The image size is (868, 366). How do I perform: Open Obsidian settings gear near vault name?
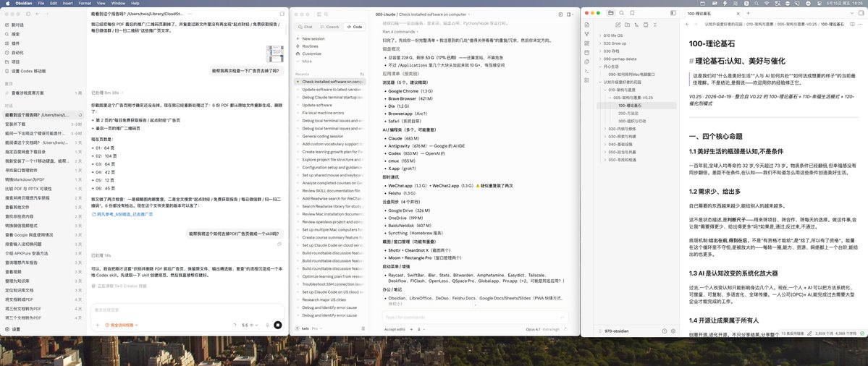click(x=673, y=331)
